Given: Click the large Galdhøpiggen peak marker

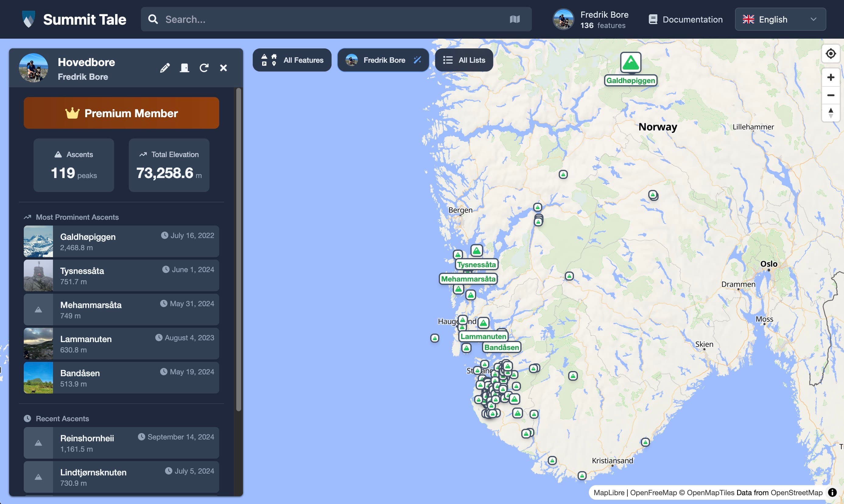Looking at the screenshot, I should pos(631,62).
